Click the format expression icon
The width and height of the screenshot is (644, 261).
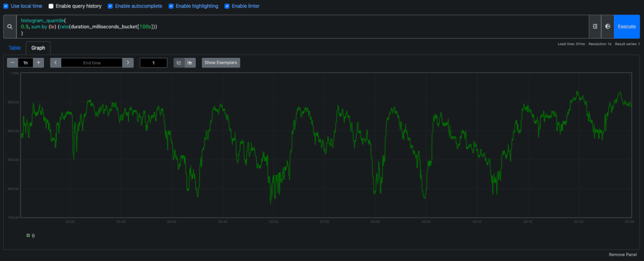coord(595,26)
